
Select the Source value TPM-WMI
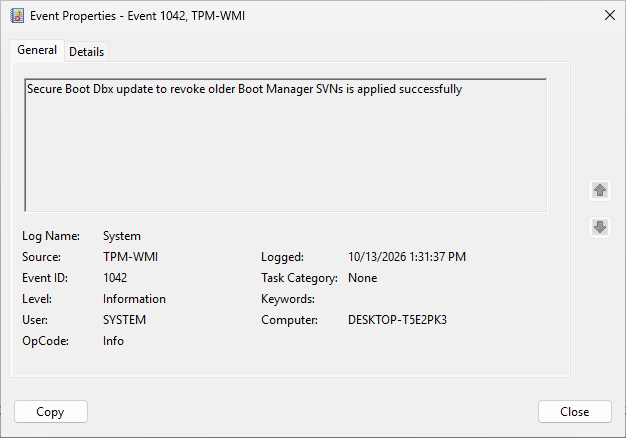pyautogui.click(x=130, y=257)
